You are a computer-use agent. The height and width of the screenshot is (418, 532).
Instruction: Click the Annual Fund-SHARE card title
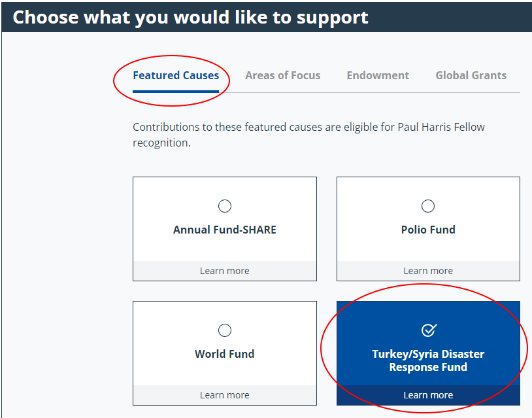tap(225, 230)
